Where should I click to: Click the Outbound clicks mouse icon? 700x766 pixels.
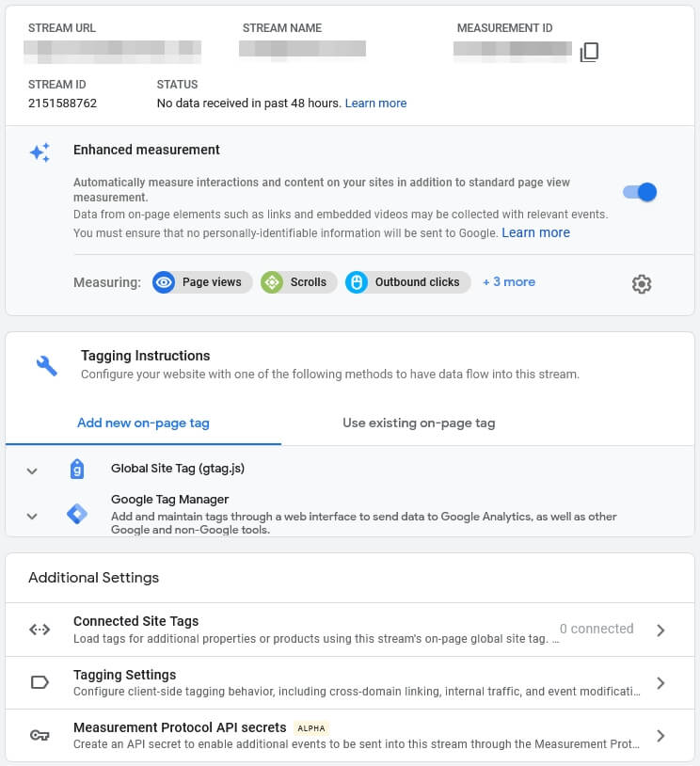pyautogui.click(x=357, y=282)
